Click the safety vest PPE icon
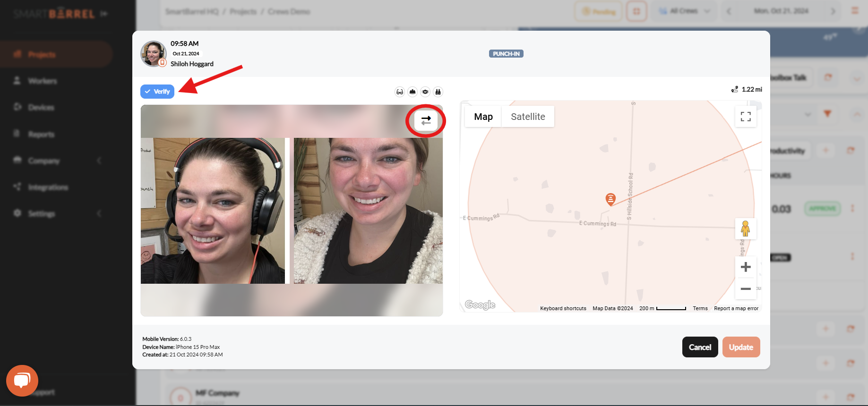The image size is (868, 406). (438, 92)
